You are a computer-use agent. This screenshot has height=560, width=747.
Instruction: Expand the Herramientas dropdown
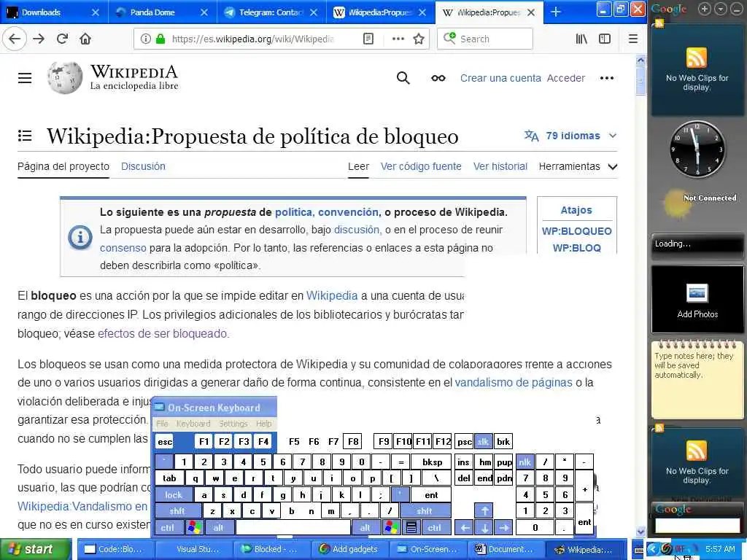pos(578,166)
